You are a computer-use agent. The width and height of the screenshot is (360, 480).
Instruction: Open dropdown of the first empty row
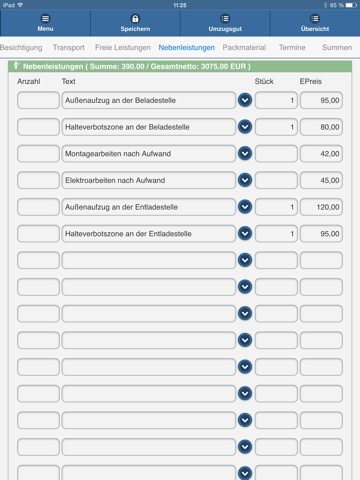[x=245, y=260]
